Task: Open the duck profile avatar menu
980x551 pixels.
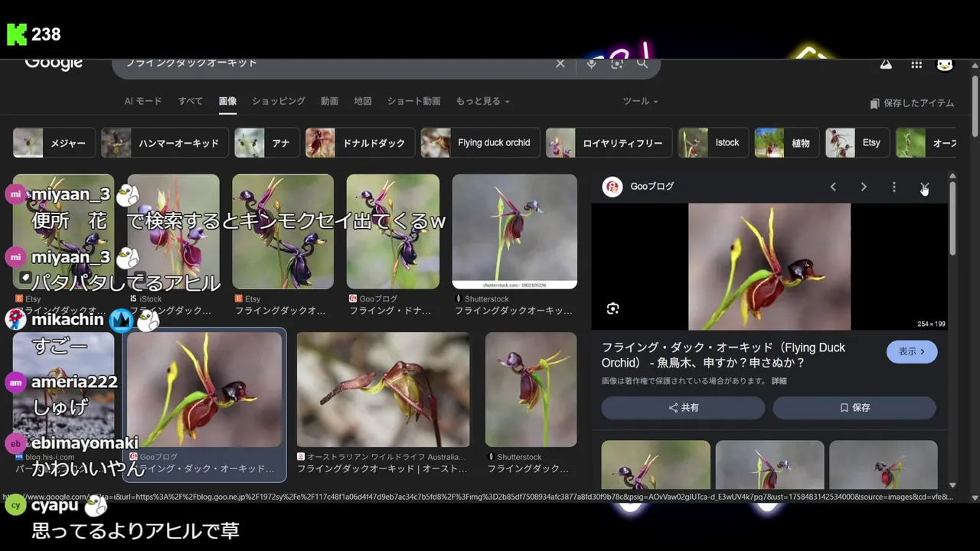Action: pos(945,64)
